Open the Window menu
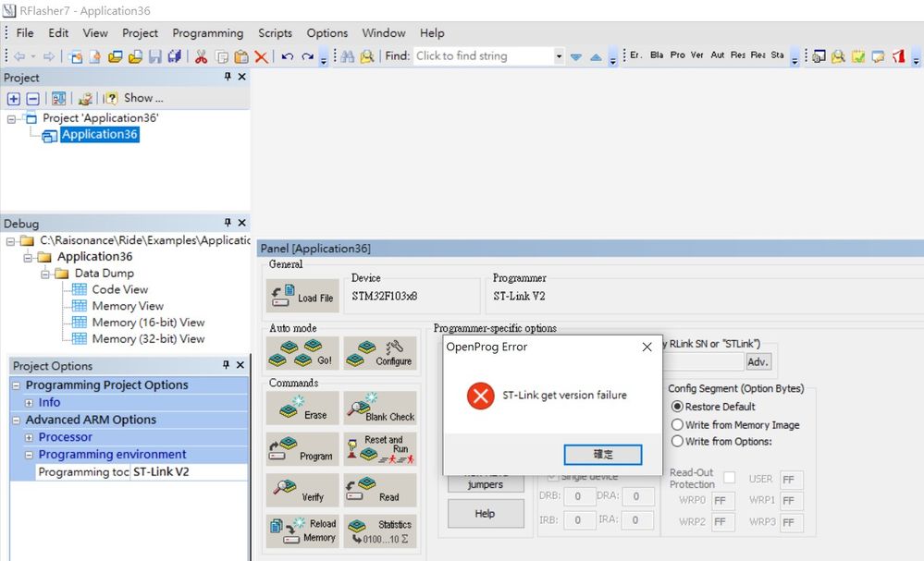Image resolution: width=924 pixels, height=561 pixels. 384,33
